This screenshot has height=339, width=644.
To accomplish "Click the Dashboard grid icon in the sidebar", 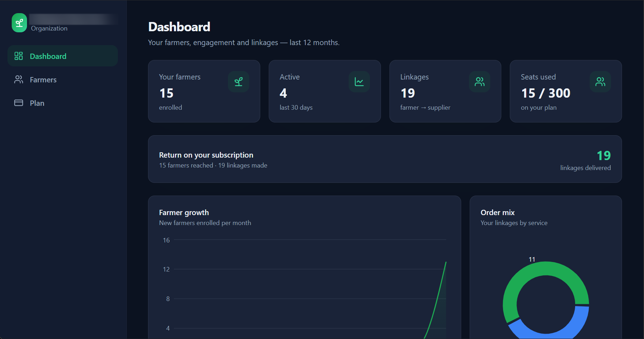I will click(x=18, y=56).
